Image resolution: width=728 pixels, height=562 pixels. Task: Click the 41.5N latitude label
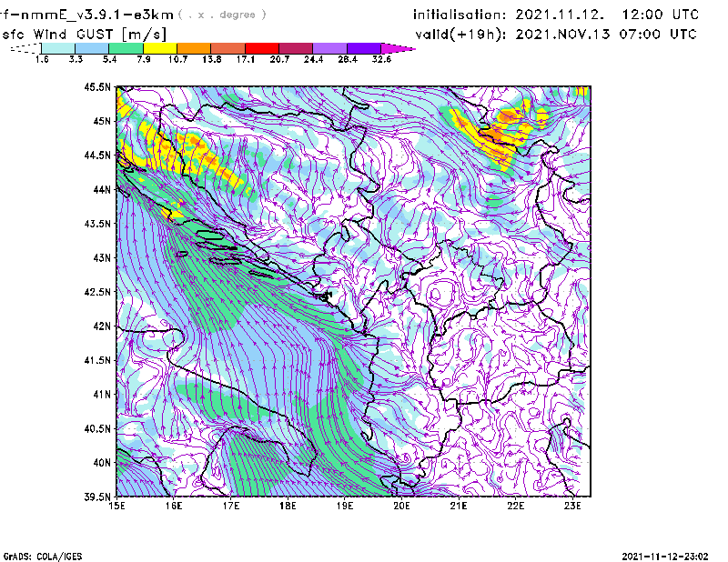tap(97, 360)
